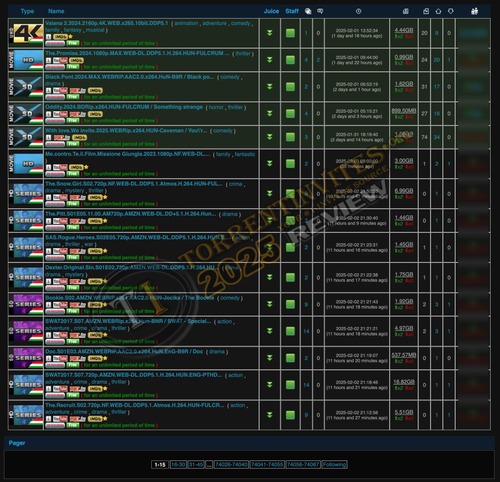Open Bookie.S02.AMZN.WEBRIP torrent

(130, 298)
